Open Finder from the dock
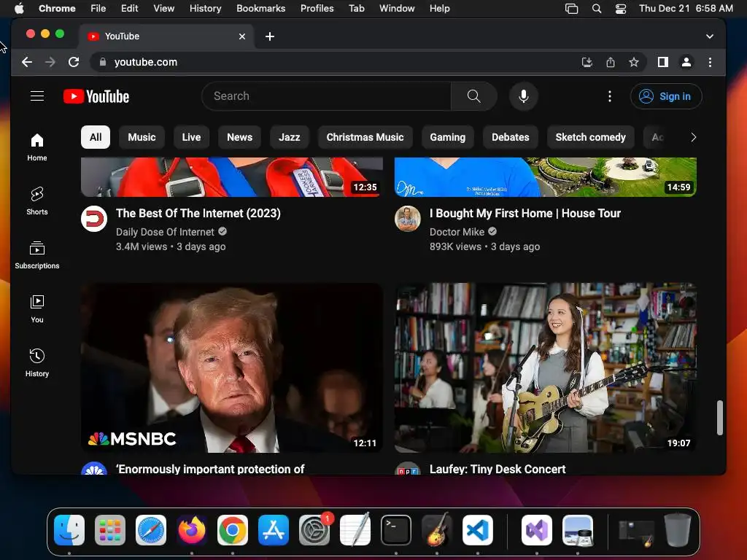The image size is (747, 560). tap(69, 530)
